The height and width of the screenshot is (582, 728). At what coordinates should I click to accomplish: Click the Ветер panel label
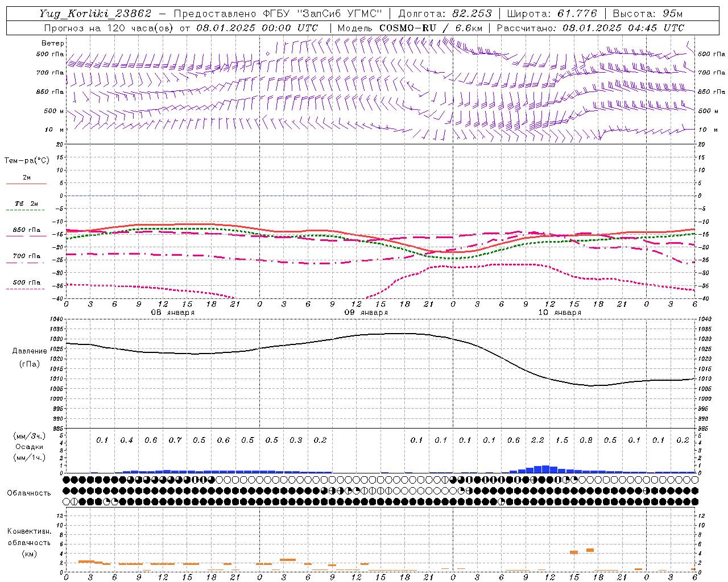(x=53, y=43)
